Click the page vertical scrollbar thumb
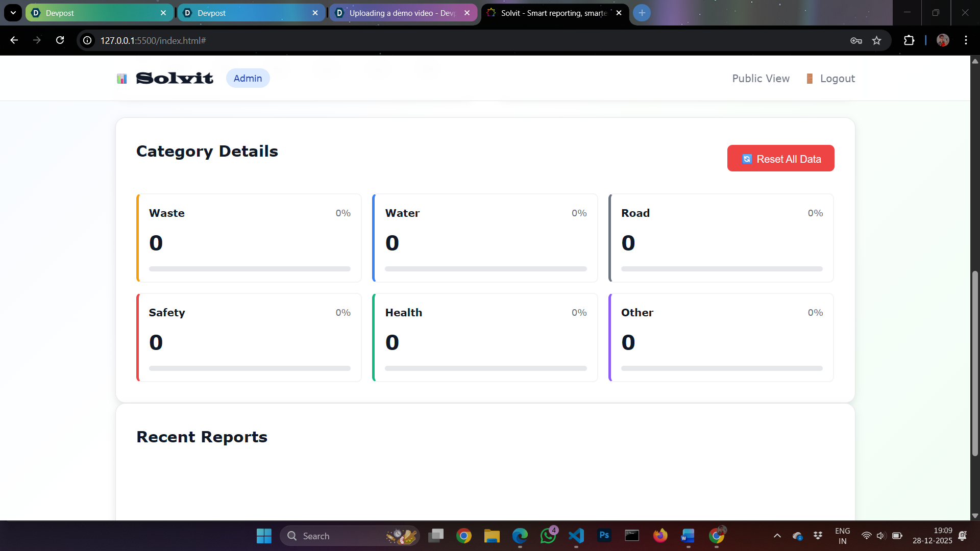The height and width of the screenshot is (551, 980). [975, 363]
